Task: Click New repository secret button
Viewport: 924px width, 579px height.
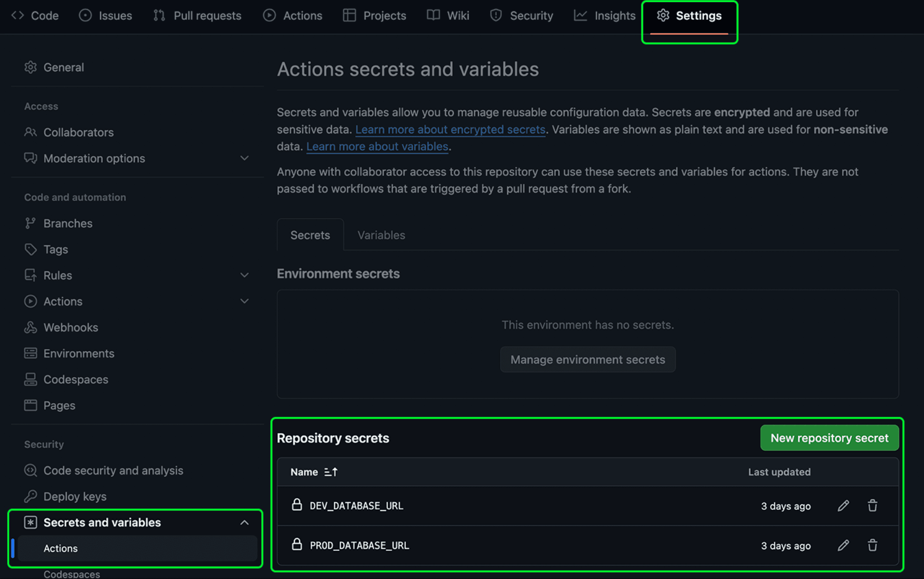Action: tap(829, 438)
